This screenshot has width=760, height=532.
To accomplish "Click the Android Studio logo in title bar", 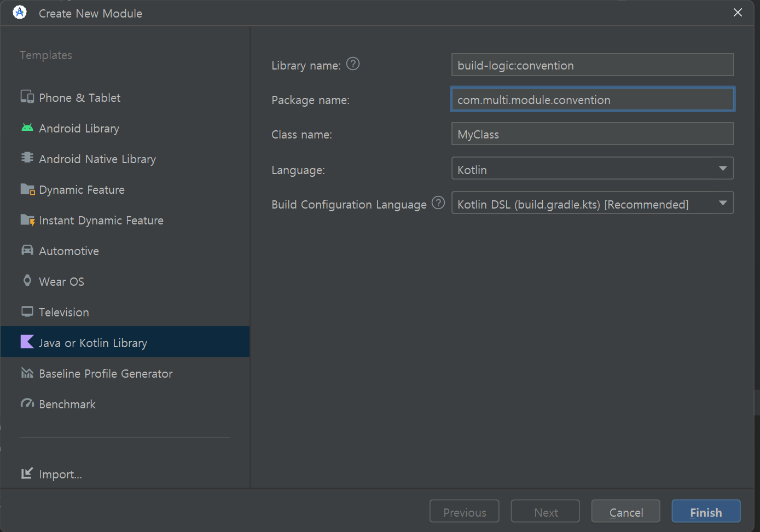I will (20, 12).
